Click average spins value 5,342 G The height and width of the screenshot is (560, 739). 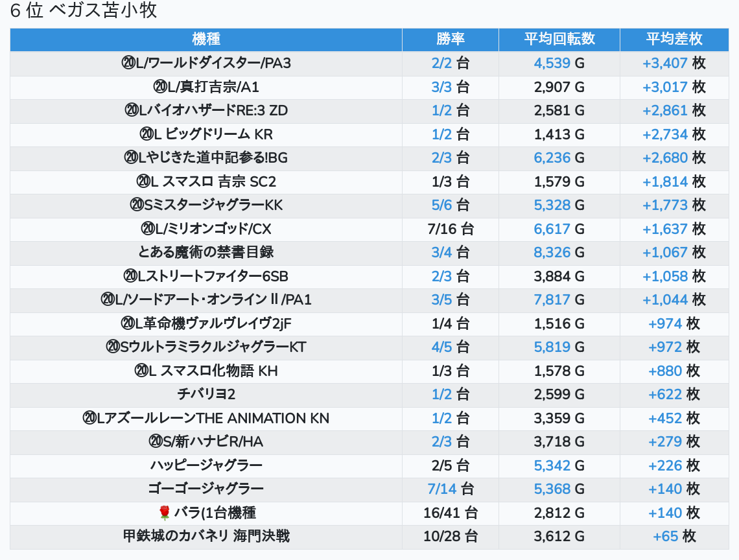click(559, 466)
